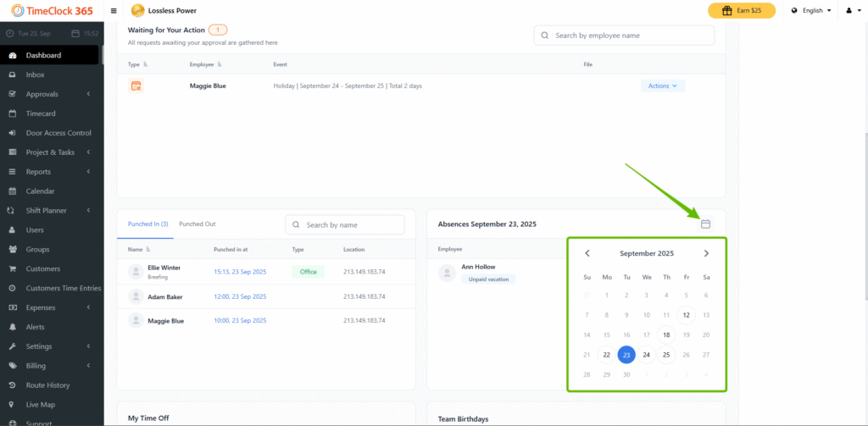Click the gift icon on Earn $25
The height and width of the screenshot is (426, 868).
click(726, 11)
